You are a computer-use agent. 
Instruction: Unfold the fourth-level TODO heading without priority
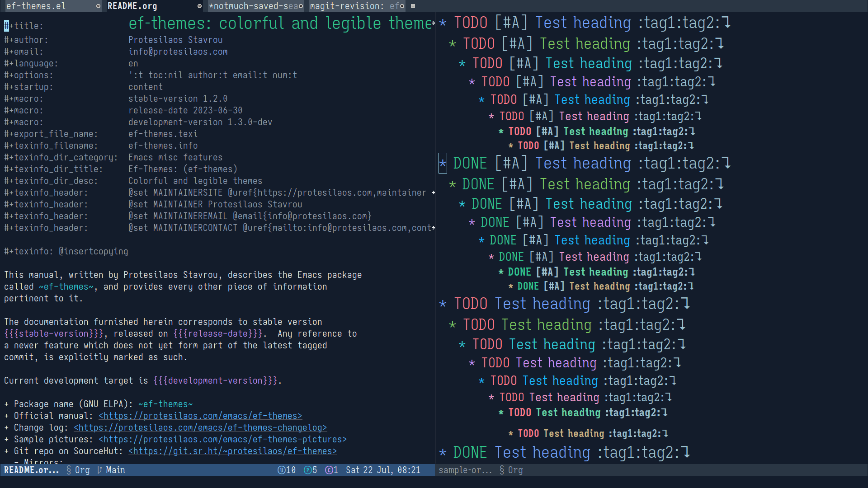tap(678, 363)
